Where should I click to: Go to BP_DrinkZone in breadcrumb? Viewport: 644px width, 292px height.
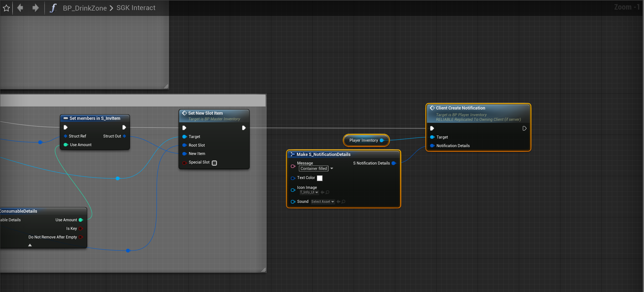pyautogui.click(x=85, y=8)
